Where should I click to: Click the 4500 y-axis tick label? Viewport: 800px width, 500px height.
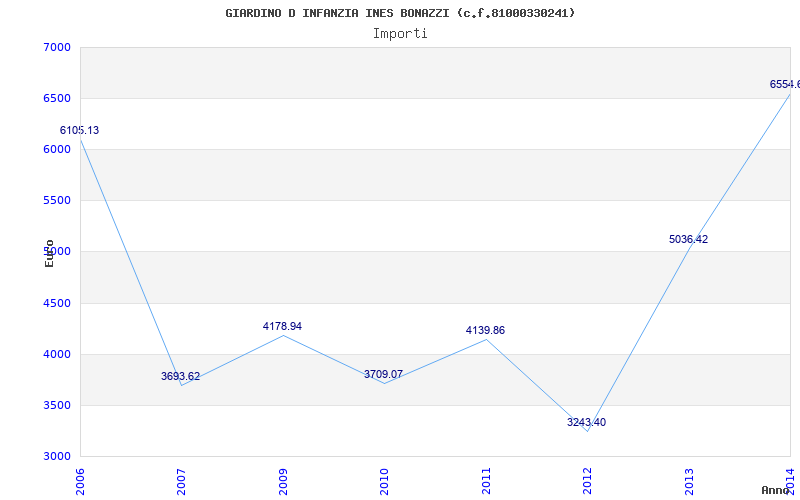(x=57, y=304)
